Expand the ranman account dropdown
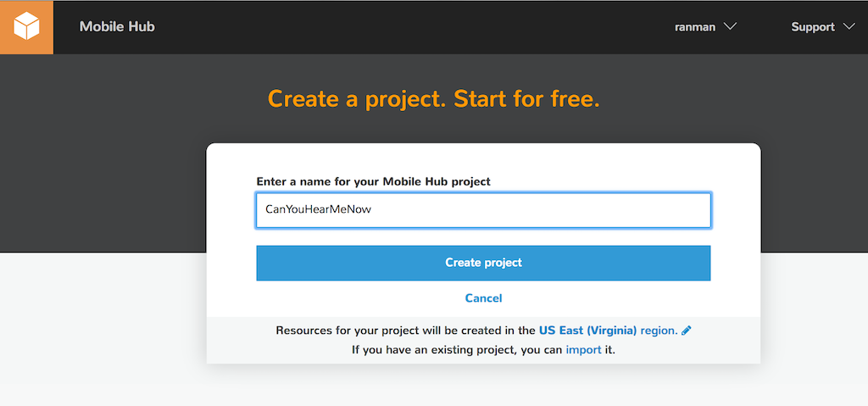 [x=705, y=26]
